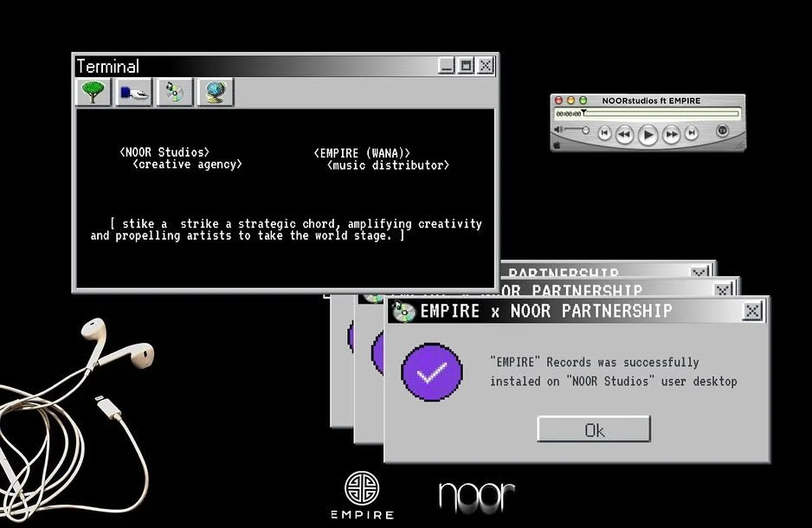Click the speaker icon in the media player
This screenshot has width=812, height=528.
[558, 130]
